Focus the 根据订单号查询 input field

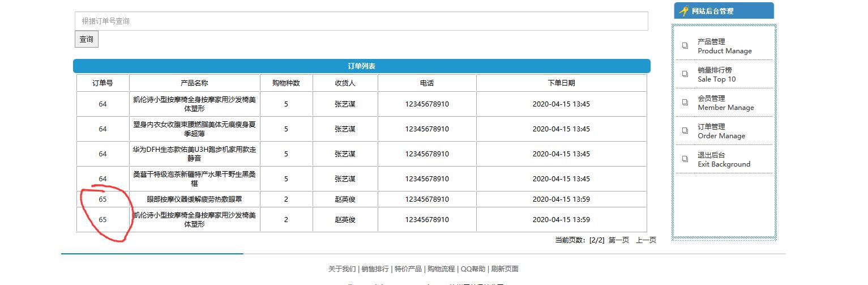(361, 21)
